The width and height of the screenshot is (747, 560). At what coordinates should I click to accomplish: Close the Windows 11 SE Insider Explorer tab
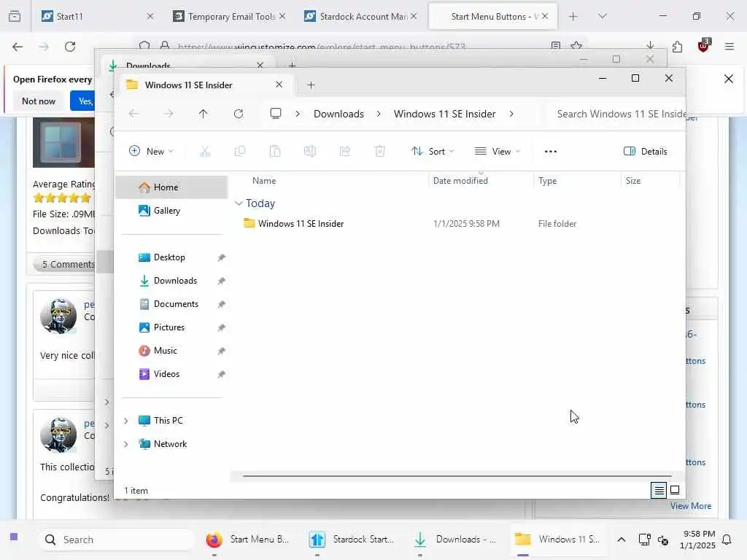pos(279,85)
